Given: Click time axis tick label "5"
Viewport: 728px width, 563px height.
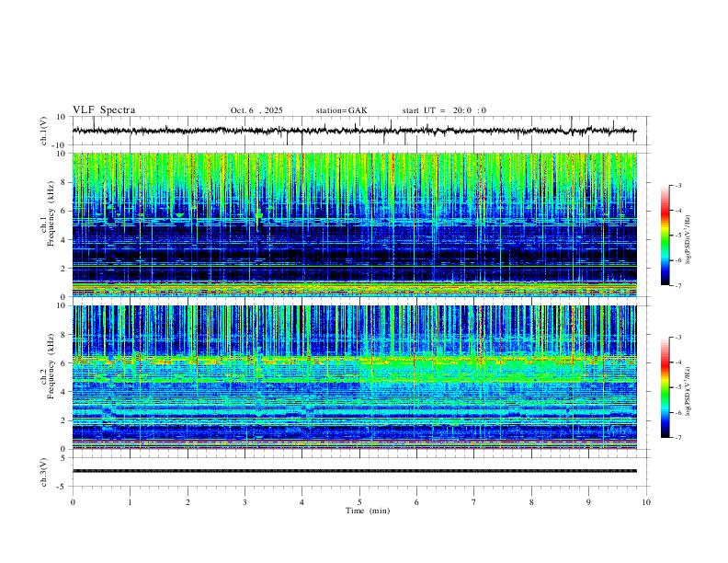Looking at the screenshot, I should coord(359,502).
